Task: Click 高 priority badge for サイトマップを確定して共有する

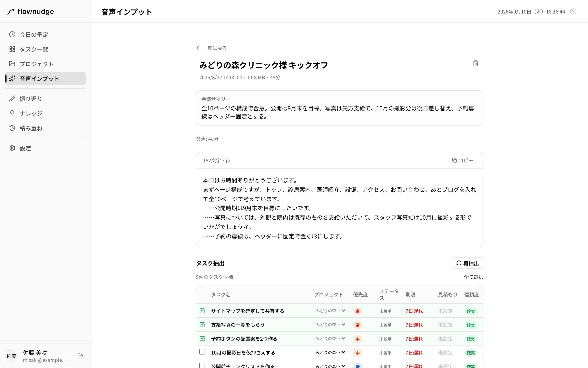Action: pos(357,311)
